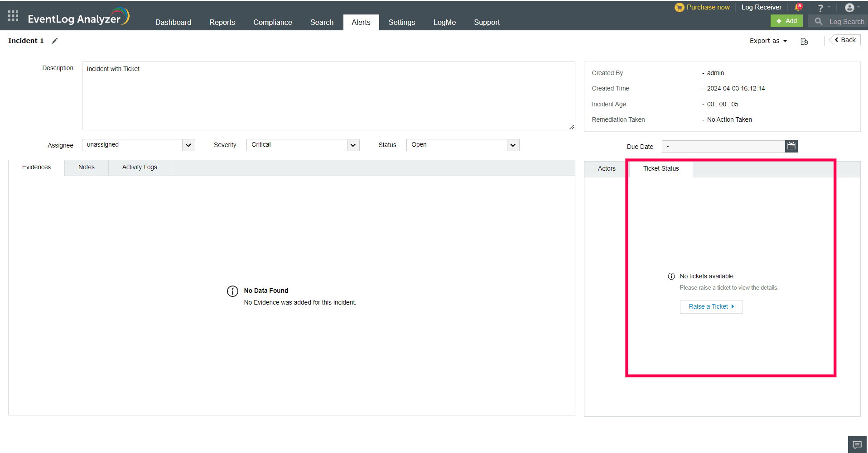The height and width of the screenshot is (453, 868).
Task: Edit incident name with pencil icon
Action: [x=55, y=41]
